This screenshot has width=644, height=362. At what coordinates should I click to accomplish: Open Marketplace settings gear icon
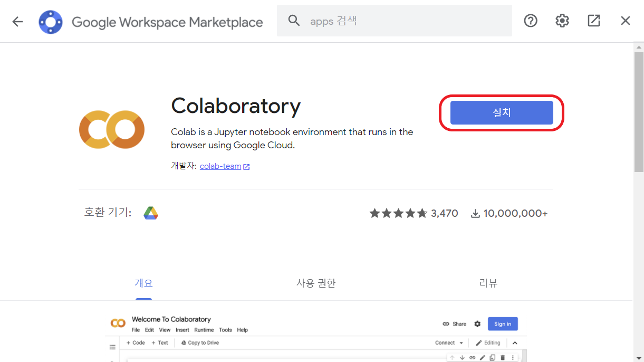[x=562, y=21]
